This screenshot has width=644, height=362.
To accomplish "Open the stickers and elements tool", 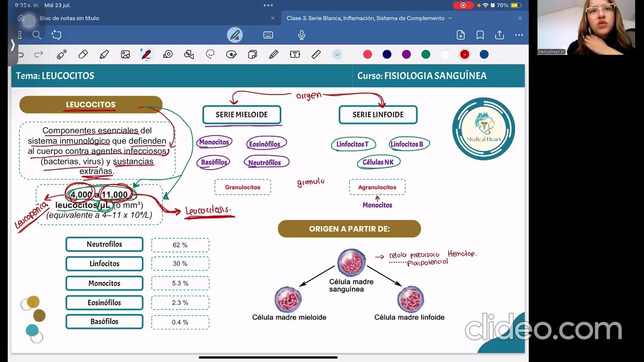I will point(231,54).
